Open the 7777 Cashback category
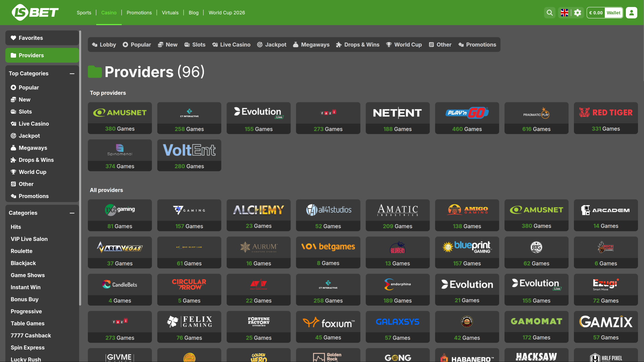This screenshot has width=644, height=362. coord(42,336)
